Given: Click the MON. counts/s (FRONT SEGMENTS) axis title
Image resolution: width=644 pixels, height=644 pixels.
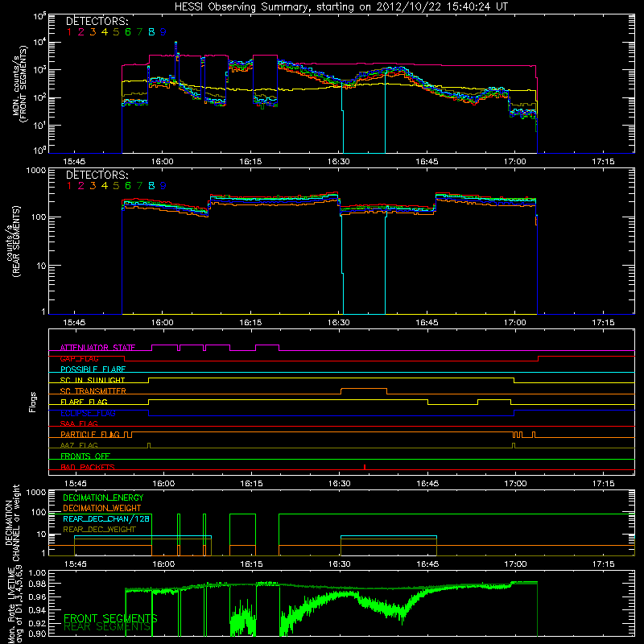Looking at the screenshot, I should coord(19,84).
